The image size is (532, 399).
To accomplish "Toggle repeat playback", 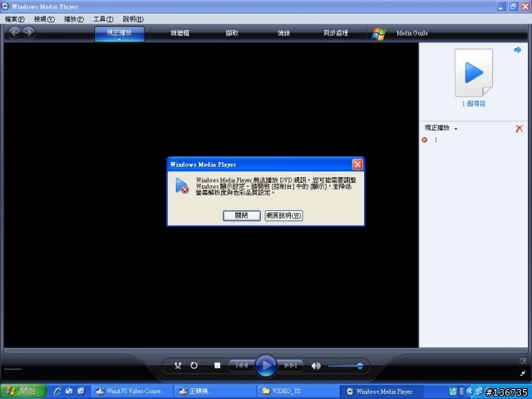I will point(194,366).
